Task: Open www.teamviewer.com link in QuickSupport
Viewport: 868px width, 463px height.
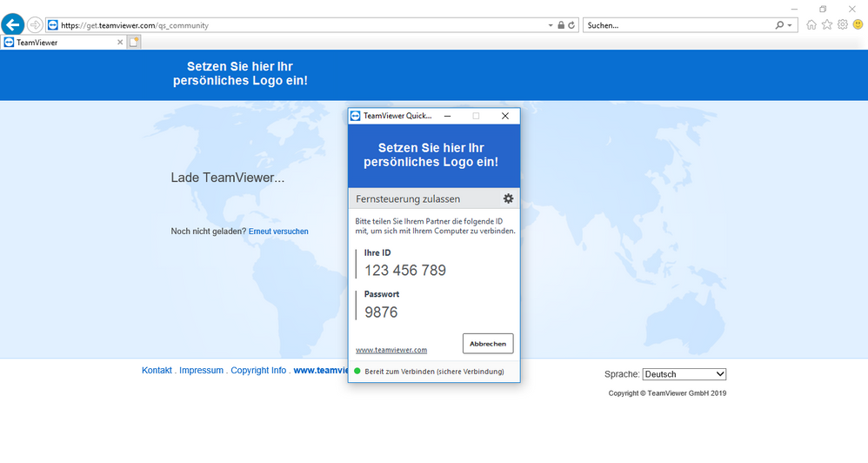Action: 391,350
